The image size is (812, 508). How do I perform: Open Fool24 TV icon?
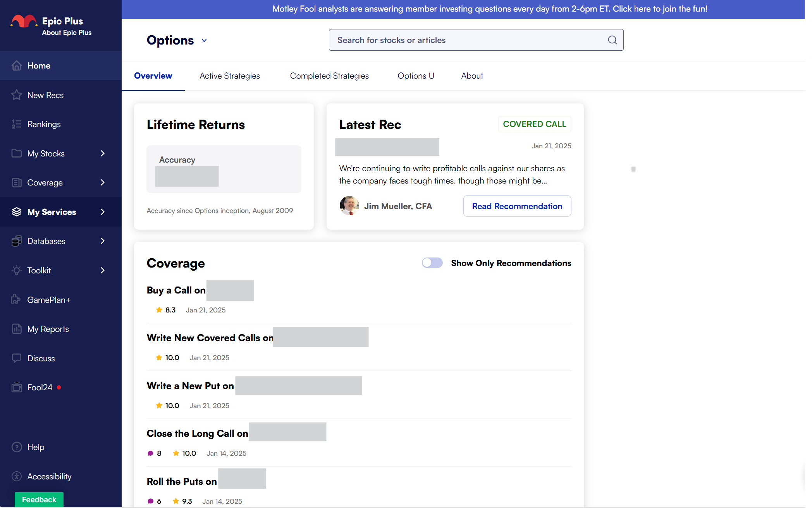click(16, 387)
